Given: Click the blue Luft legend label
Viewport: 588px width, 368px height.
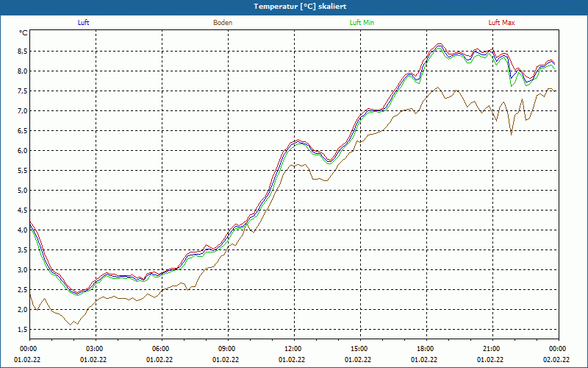Looking at the screenshot, I should click(x=83, y=23).
